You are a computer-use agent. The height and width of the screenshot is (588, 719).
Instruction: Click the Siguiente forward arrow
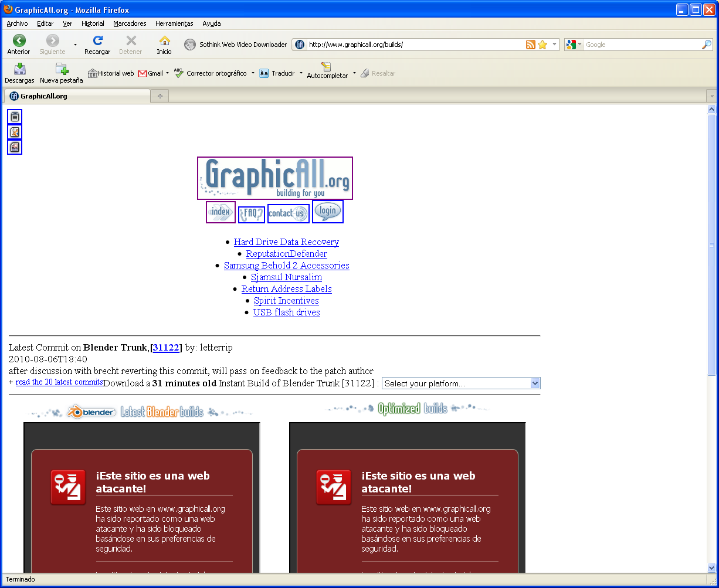52,45
